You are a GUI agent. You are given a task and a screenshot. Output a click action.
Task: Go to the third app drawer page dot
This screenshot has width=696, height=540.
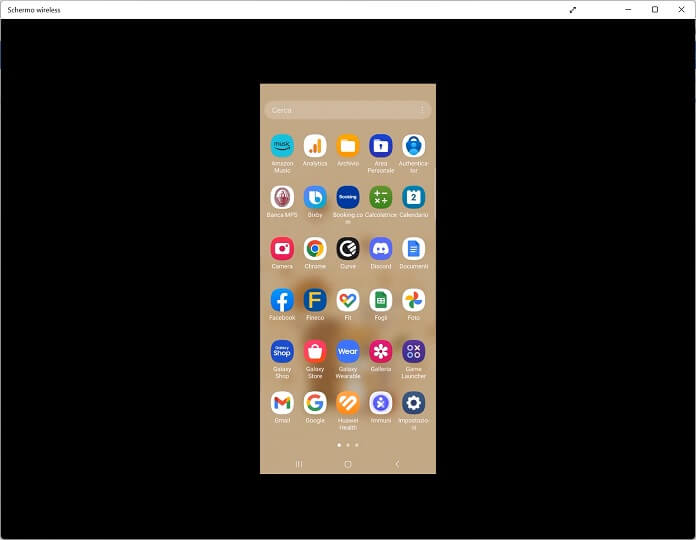[356, 445]
